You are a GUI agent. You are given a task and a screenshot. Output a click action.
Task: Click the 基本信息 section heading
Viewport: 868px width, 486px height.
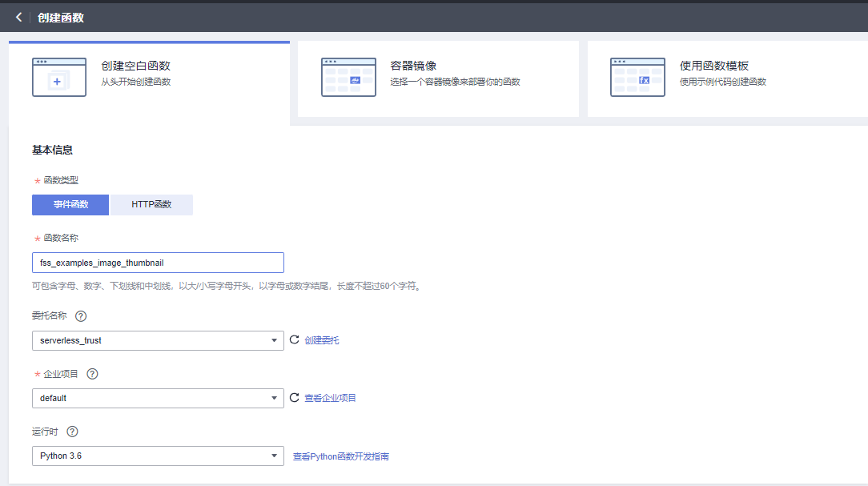52,150
